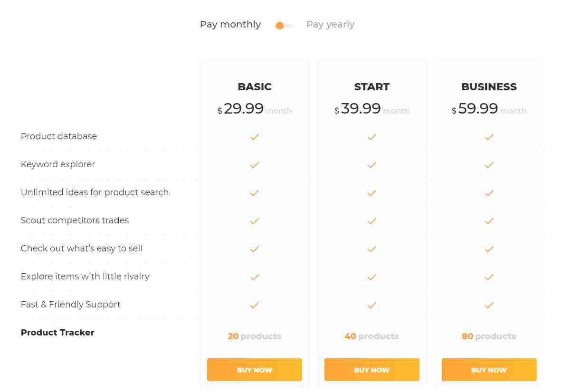The image size is (580, 392).
Task: Toggle the monthly/yearly billing switch
Action: [x=284, y=26]
